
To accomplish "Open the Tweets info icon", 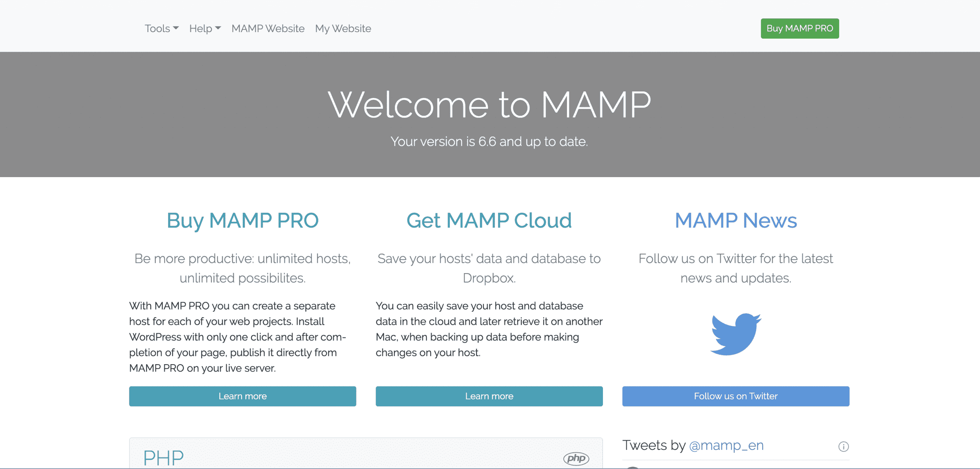I will 843,446.
